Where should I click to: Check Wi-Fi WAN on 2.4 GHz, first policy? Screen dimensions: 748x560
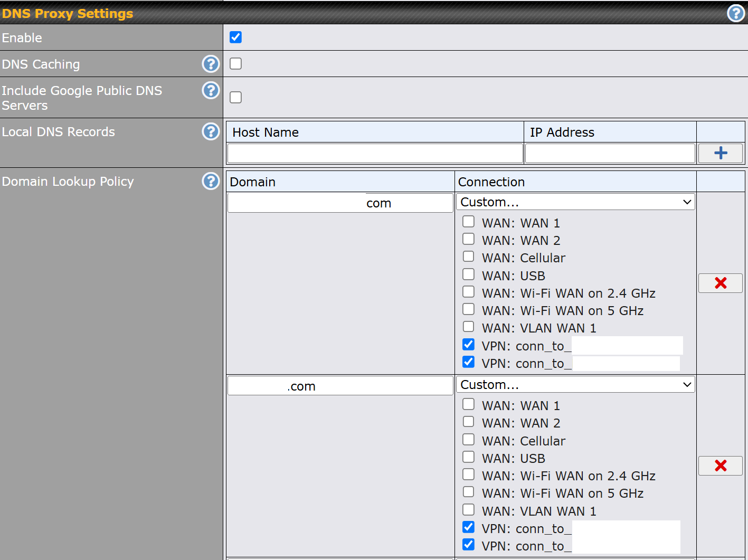(x=468, y=291)
